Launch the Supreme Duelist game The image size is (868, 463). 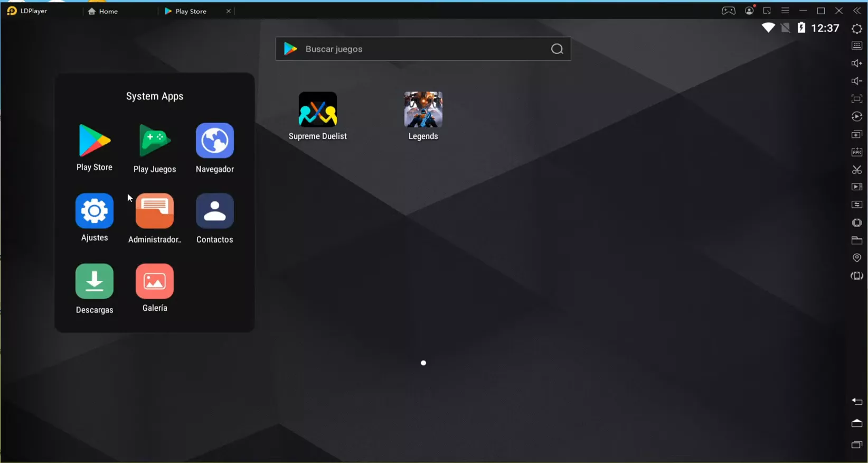(318, 110)
